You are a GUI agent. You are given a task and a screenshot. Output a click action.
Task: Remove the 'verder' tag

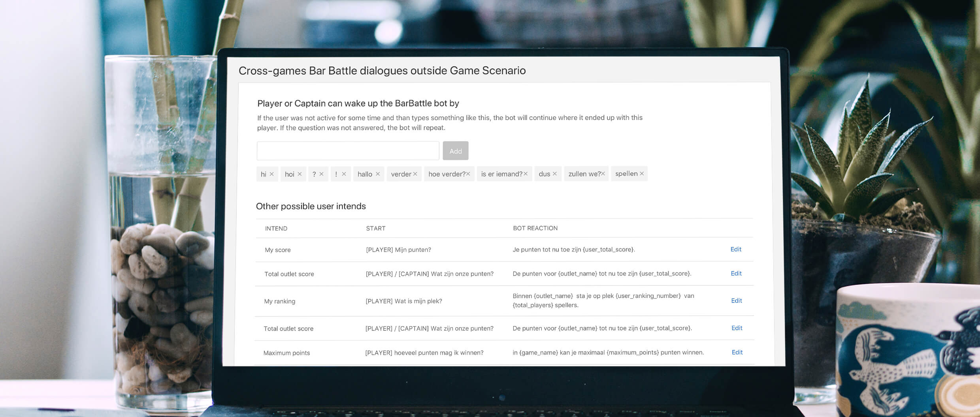pos(415,174)
